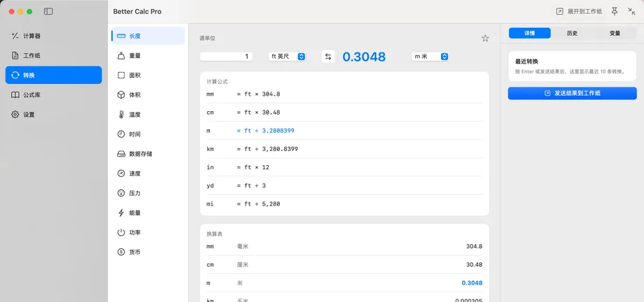Open 设置 with the gear icon
This screenshot has width=644, height=302.
(x=53, y=115)
